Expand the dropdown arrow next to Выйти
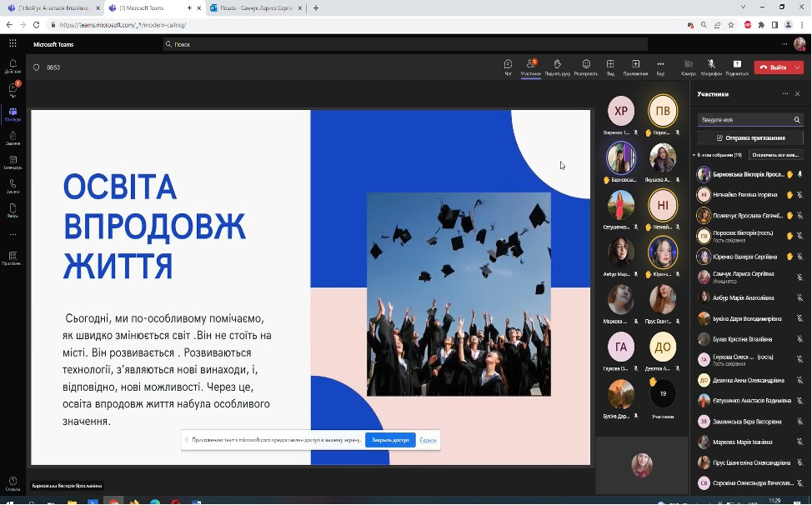 click(798, 67)
